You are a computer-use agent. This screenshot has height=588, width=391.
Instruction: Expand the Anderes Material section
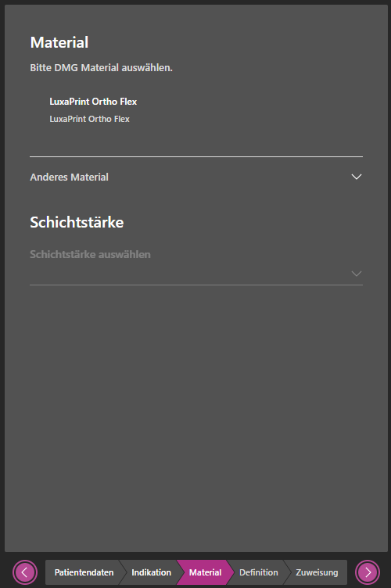pos(196,177)
